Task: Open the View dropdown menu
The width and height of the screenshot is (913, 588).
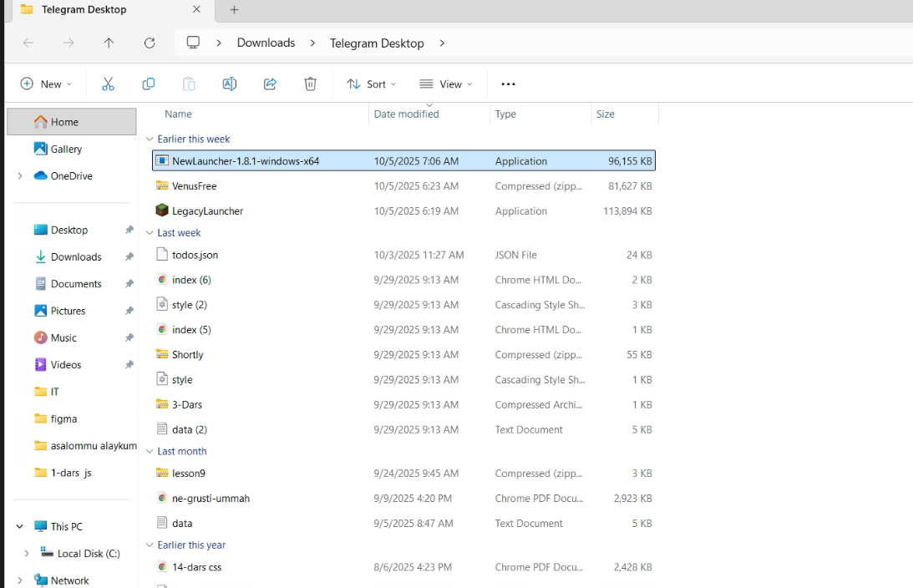Action: point(446,84)
